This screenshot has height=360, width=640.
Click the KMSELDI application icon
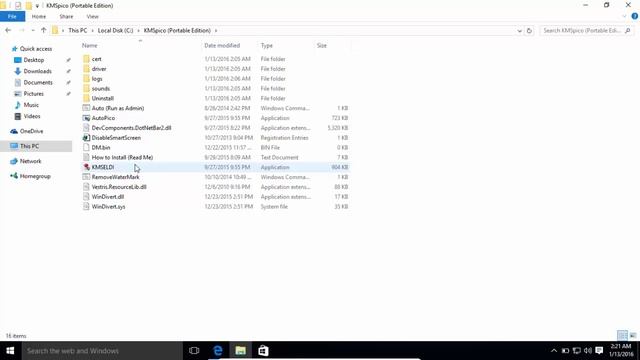pyautogui.click(x=86, y=167)
